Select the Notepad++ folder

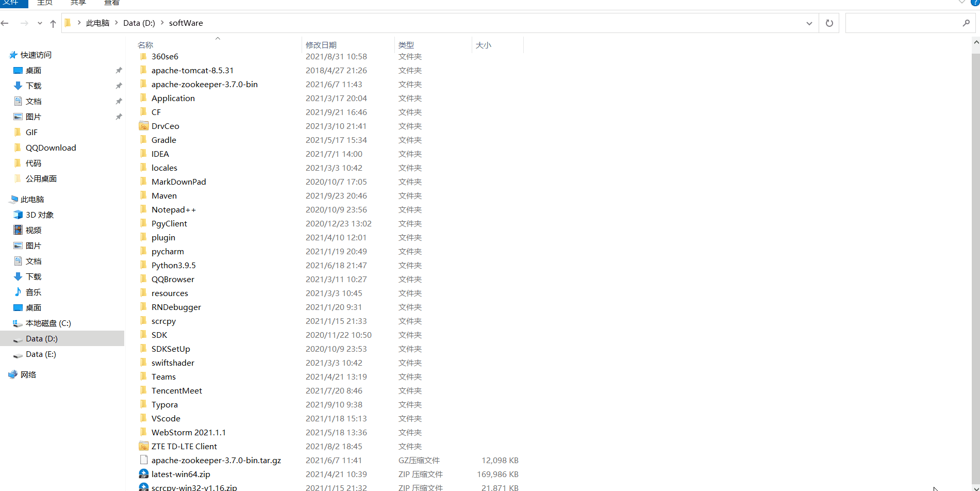[174, 210]
